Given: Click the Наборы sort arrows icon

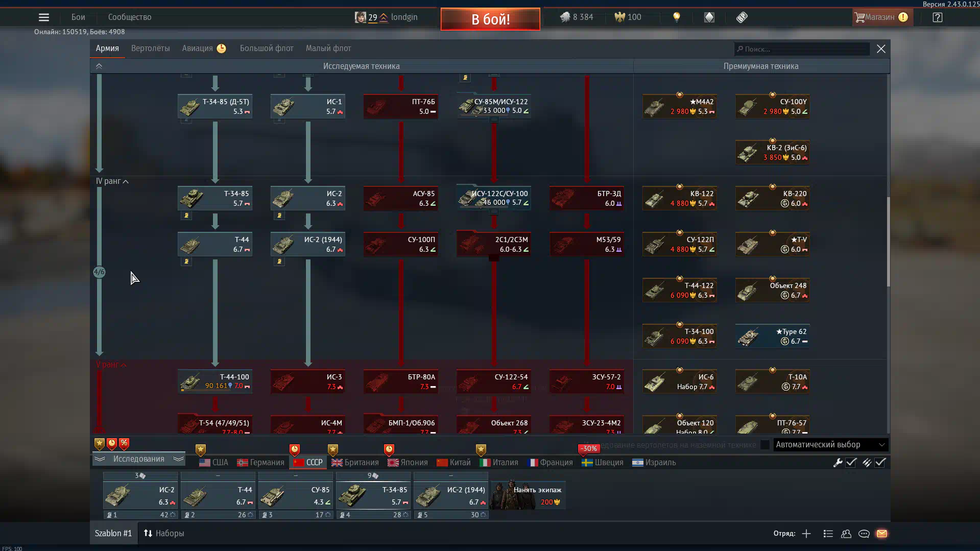Looking at the screenshot, I should [x=148, y=533].
